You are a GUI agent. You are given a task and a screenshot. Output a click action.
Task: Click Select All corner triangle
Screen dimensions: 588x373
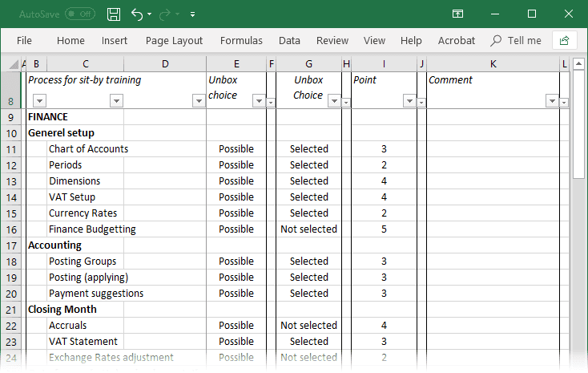pyautogui.click(x=13, y=64)
